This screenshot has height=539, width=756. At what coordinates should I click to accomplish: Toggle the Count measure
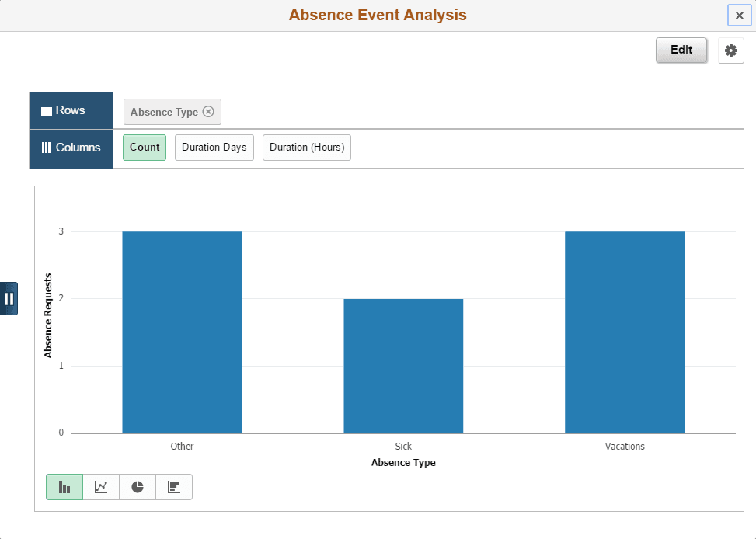coord(144,147)
